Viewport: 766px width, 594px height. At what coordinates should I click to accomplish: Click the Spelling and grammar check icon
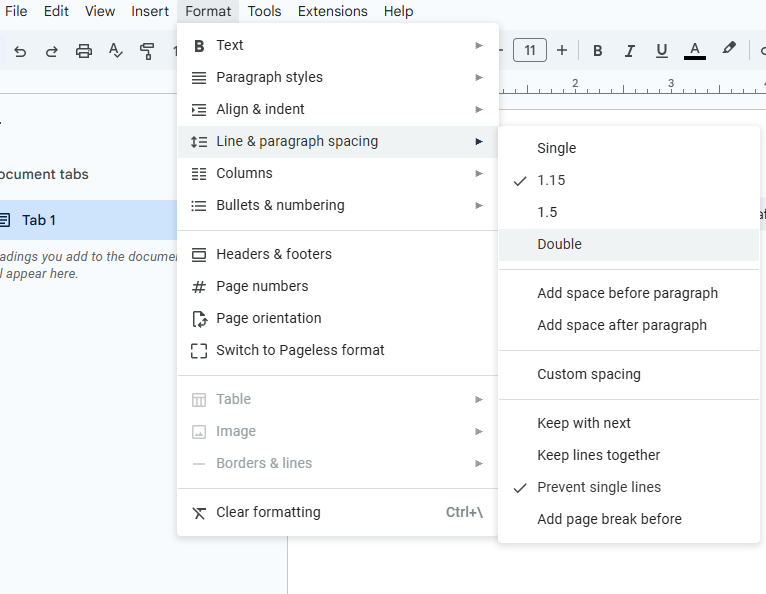pos(116,51)
